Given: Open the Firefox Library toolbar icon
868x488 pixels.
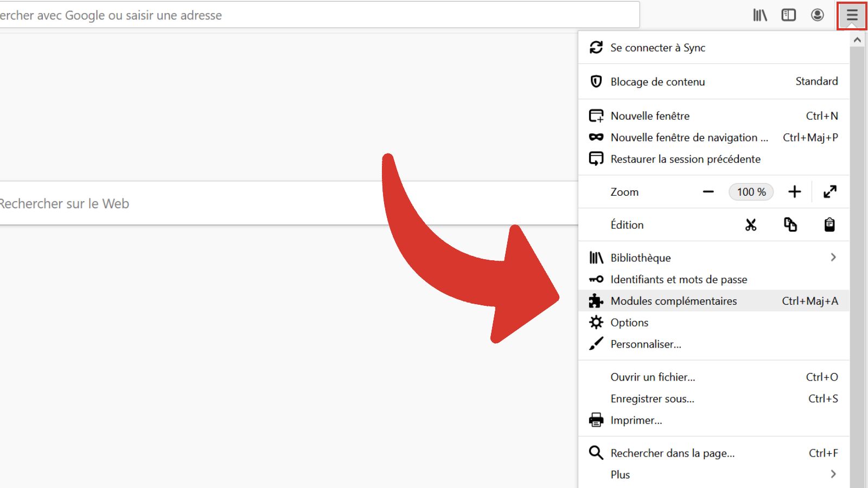Looking at the screenshot, I should (759, 15).
